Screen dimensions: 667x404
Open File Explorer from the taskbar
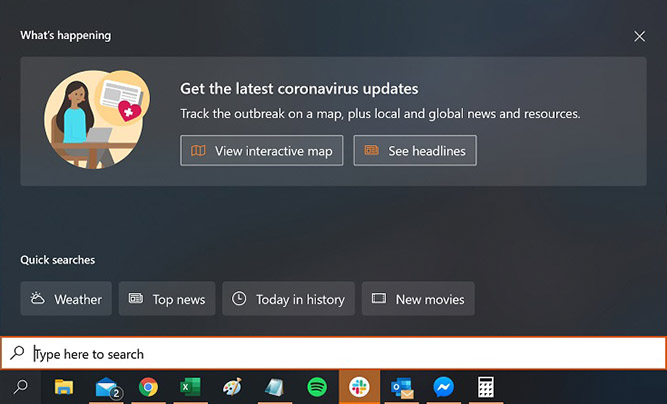64,387
